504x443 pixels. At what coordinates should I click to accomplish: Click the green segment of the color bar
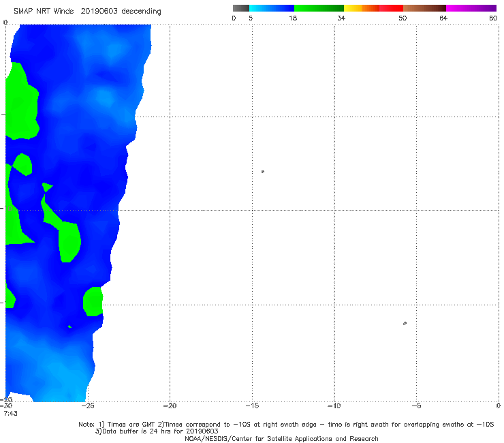(x=319, y=8)
